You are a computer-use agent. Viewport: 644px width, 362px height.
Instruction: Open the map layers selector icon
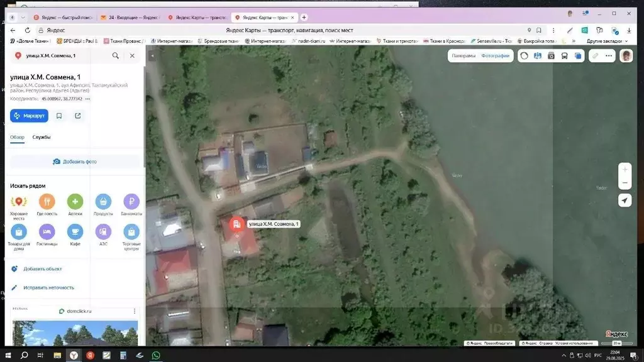pyautogui.click(x=578, y=56)
